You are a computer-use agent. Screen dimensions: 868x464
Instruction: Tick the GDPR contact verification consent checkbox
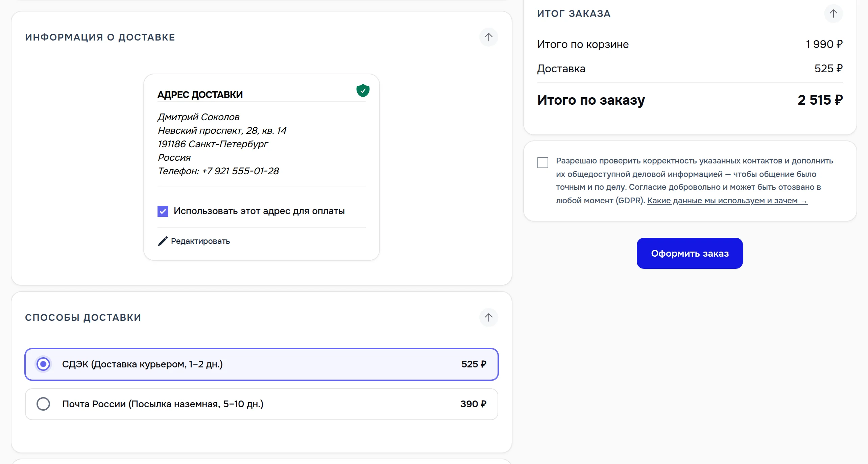coord(543,163)
